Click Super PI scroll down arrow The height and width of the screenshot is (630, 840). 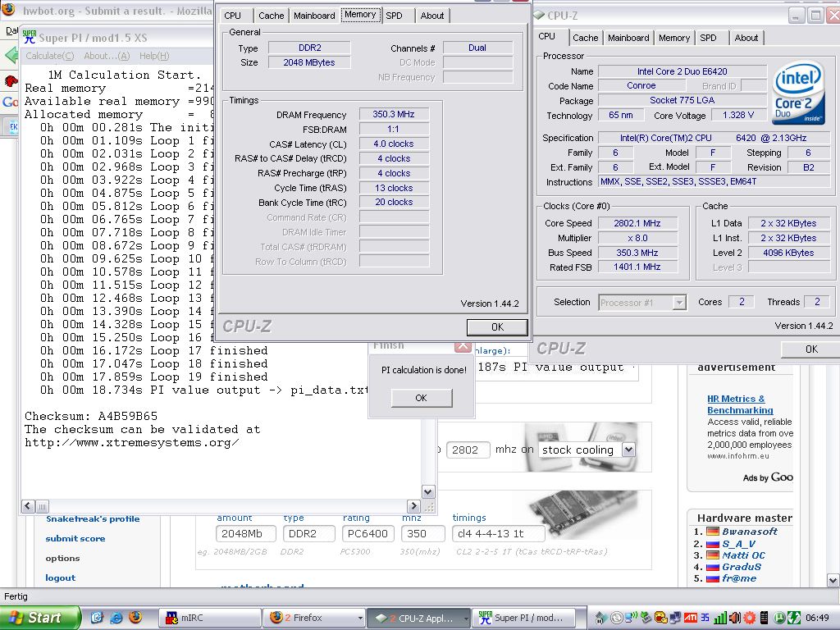[x=427, y=491]
